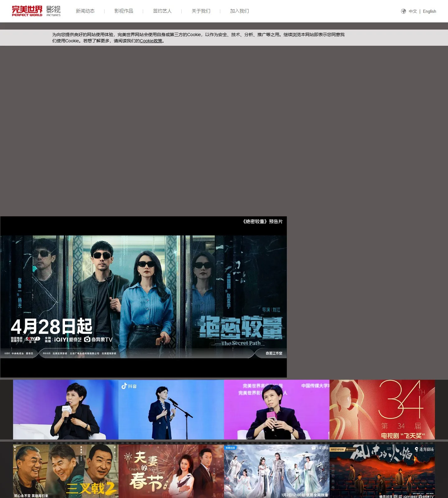Open the 第34届电视剧飞天奖 news thumbnail
448x498 pixels.
pos(382,410)
